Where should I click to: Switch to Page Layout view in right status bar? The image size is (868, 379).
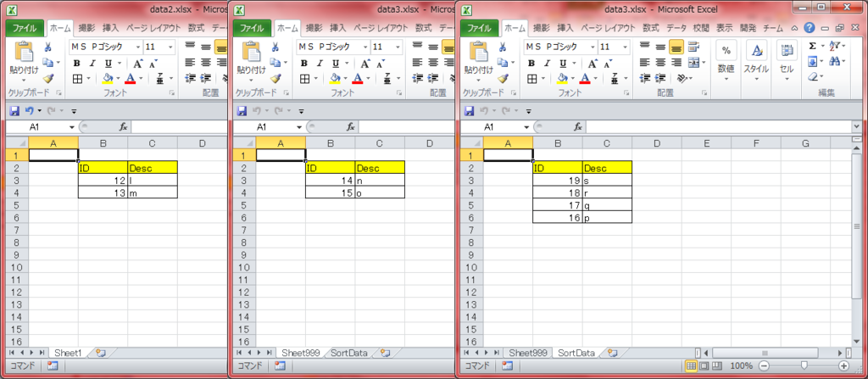[x=704, y=365]
